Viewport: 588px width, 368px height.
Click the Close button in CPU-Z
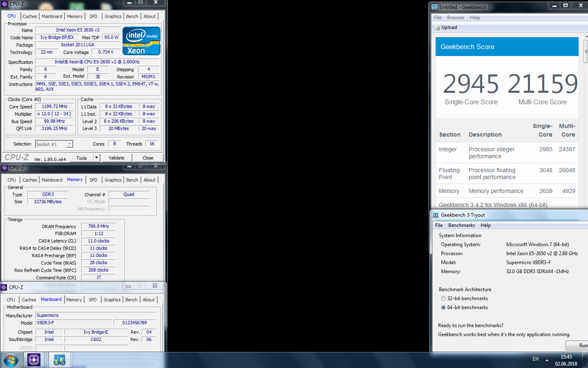(x=148, y=158)
